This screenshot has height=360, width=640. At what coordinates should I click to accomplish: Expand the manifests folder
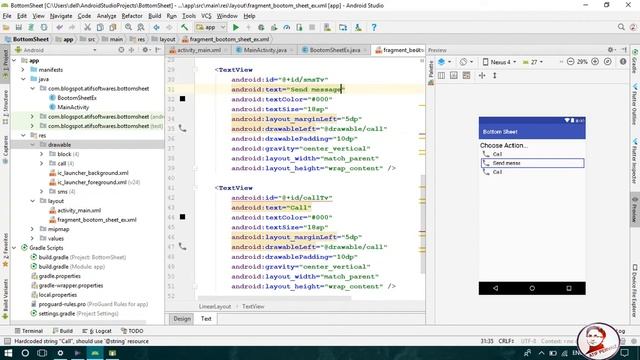click(24, 70)
